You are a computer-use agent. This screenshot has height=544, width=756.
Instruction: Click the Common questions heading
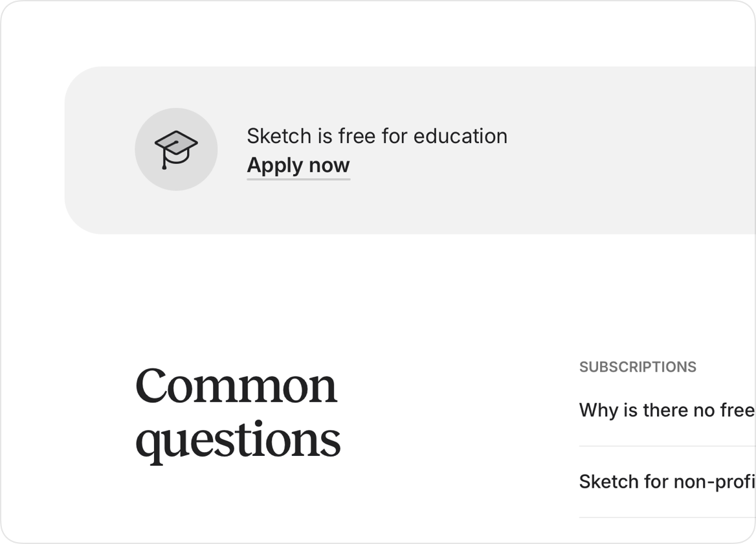click(x=238, y=413)
